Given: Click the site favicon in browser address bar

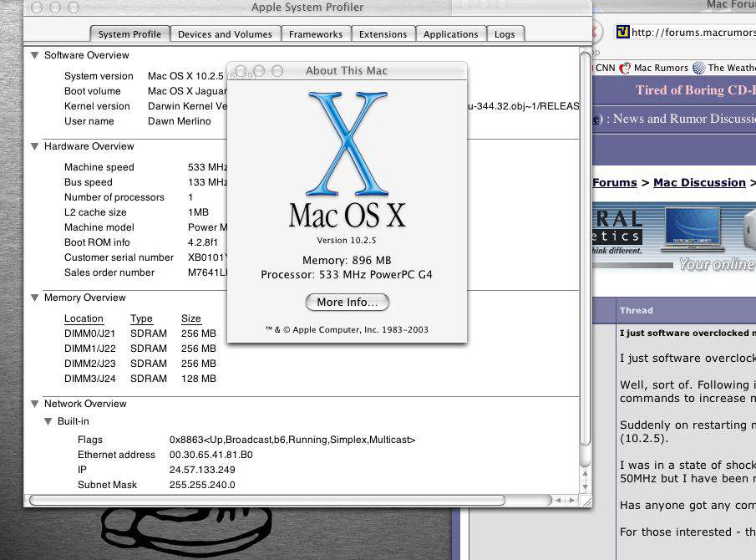Looking at the screenshot, I should [x=623, y=33].
